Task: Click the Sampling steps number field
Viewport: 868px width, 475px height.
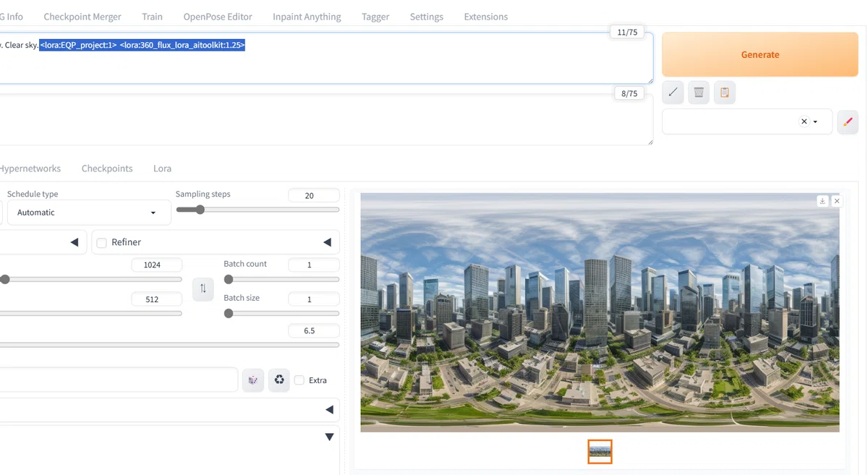Action: 313,195
